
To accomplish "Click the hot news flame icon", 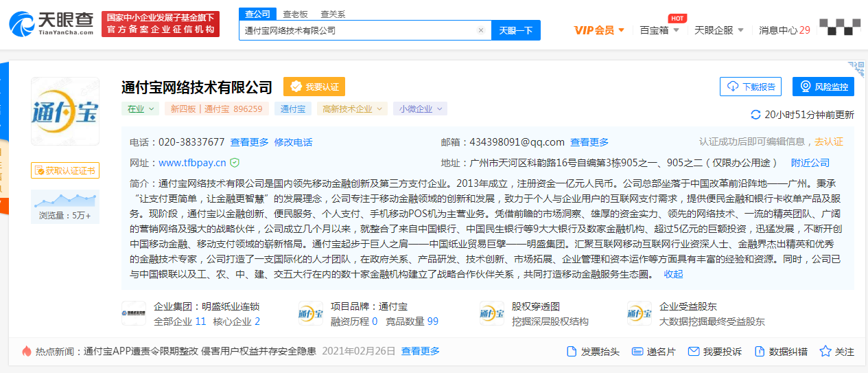I will 27,351.
